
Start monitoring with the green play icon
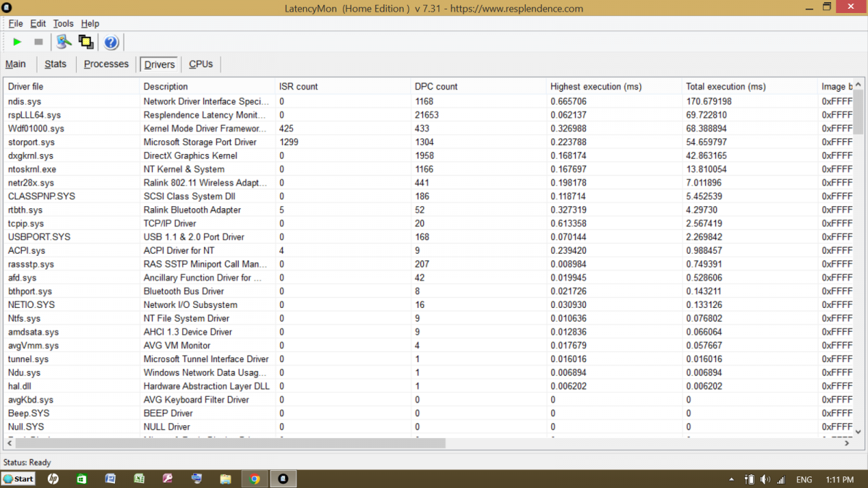17,42
